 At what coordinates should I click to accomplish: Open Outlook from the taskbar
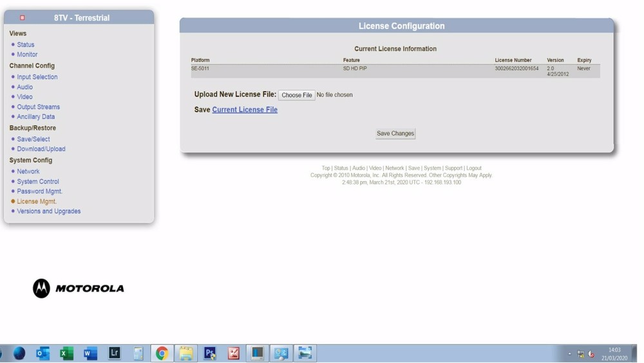[43, 353]
